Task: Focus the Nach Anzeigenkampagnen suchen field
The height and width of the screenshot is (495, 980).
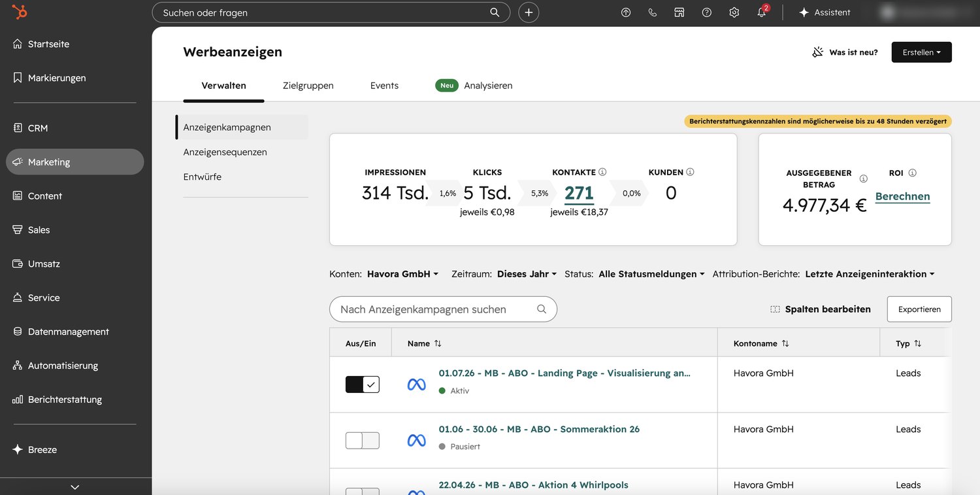Action: pos(443,309)
